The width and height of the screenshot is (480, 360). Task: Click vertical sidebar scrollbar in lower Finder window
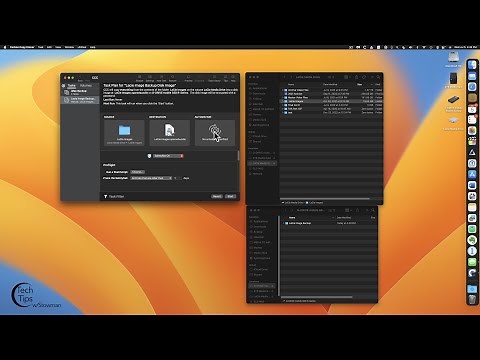pos(278,255)
